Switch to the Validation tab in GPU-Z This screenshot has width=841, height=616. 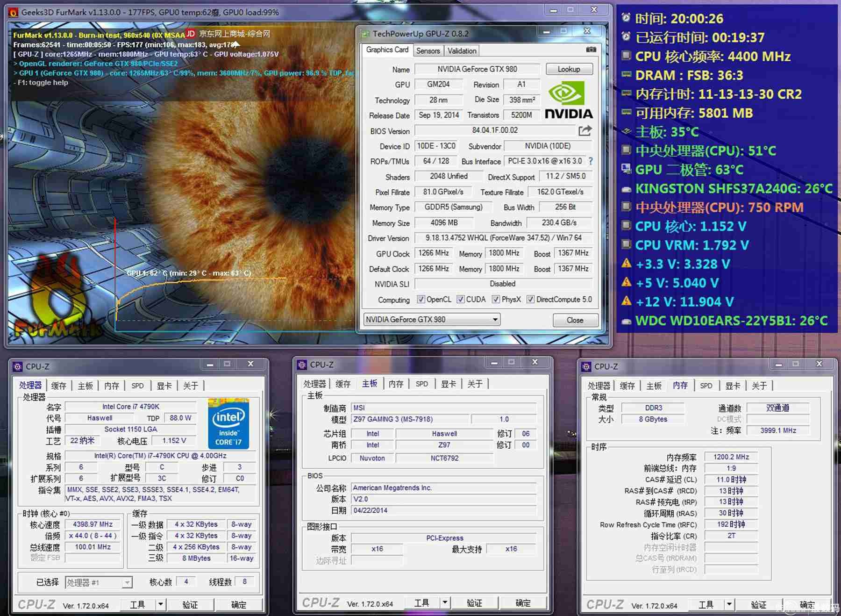462,51
